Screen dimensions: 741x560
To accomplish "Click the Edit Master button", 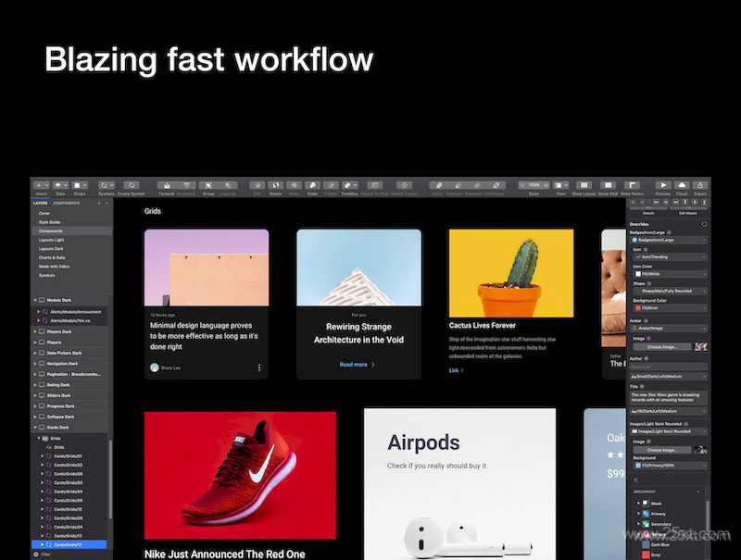I will [687, 214].
